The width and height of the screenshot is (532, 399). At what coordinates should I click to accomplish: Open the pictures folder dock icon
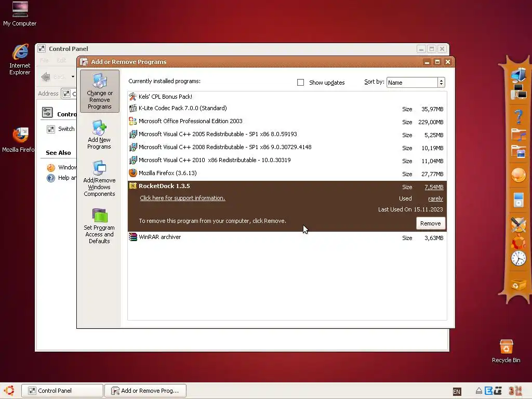[518, 152]
